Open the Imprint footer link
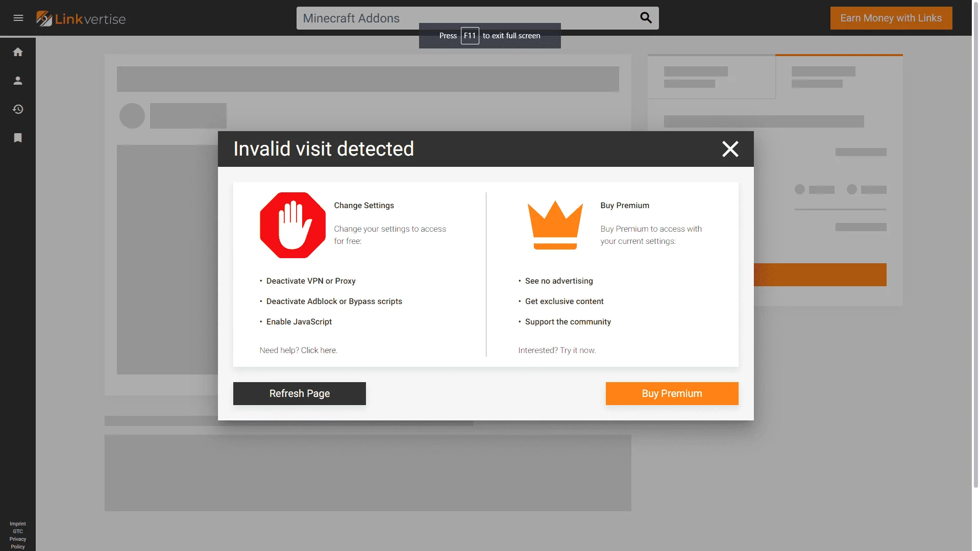Image resolution: width=980 pixels, height=551 pixels. [x=18, y=524]
